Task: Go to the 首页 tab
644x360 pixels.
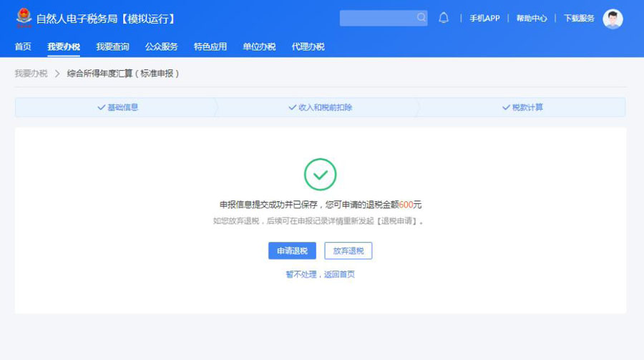Action: point(23,47)
